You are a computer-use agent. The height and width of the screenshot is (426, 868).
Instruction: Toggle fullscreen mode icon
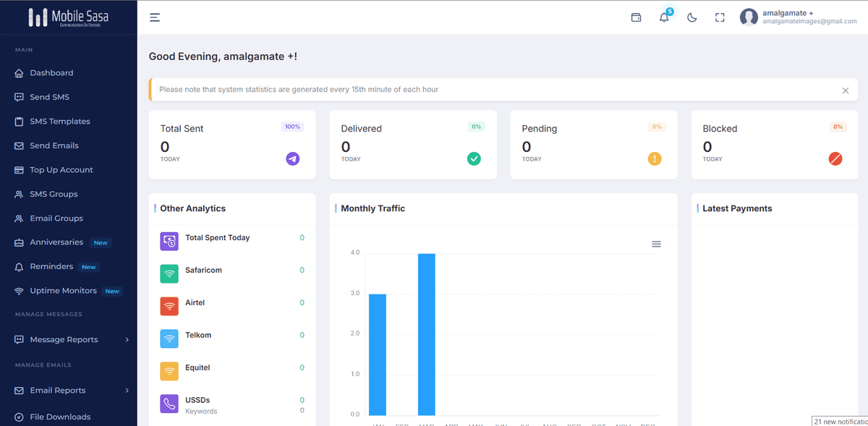point(720,17)
